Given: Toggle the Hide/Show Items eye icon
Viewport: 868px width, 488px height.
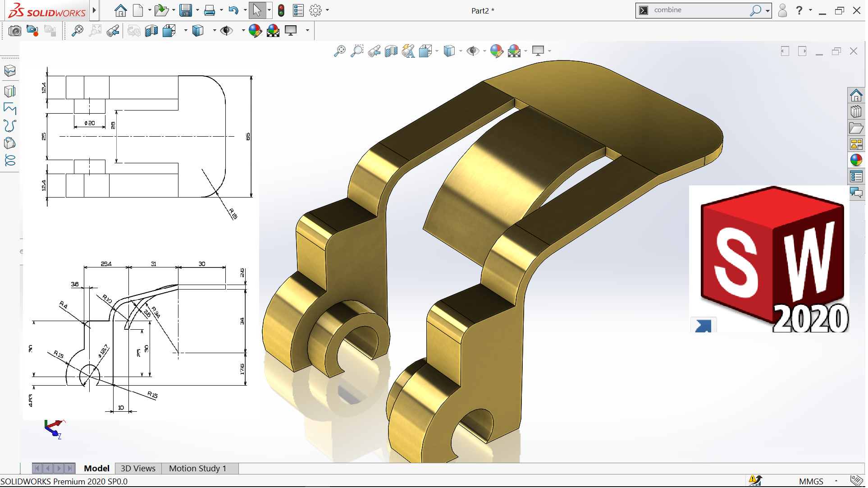Looking at the screenshot, I should coord(226,31).
